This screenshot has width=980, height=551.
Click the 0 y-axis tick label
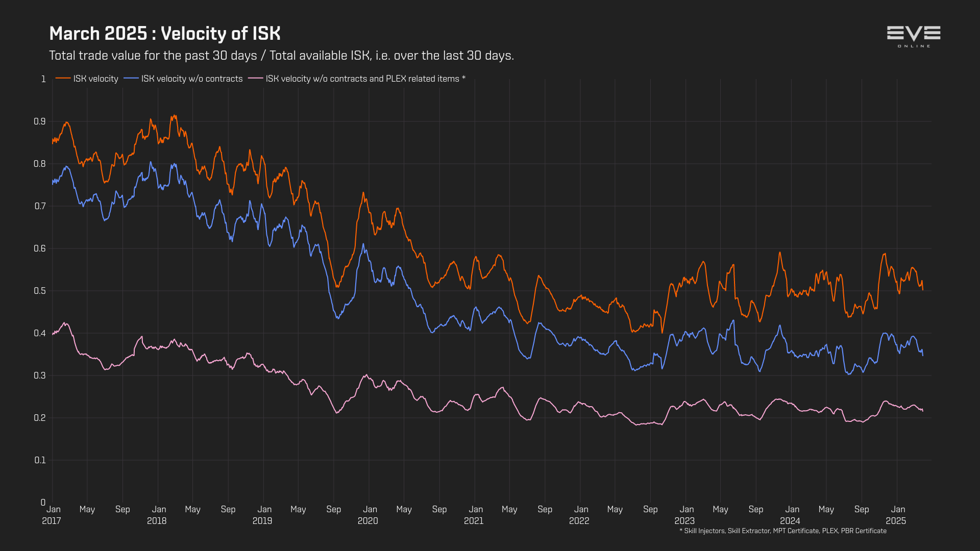tap(43, 503)
